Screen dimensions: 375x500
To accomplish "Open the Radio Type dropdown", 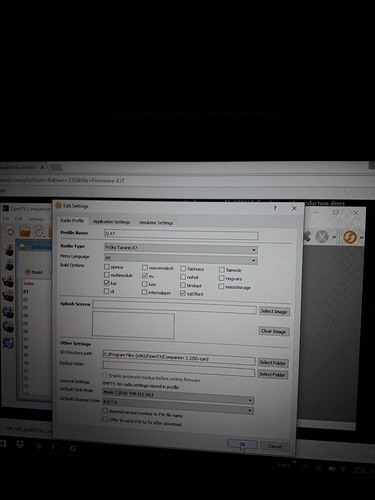I will pos(181,248).
